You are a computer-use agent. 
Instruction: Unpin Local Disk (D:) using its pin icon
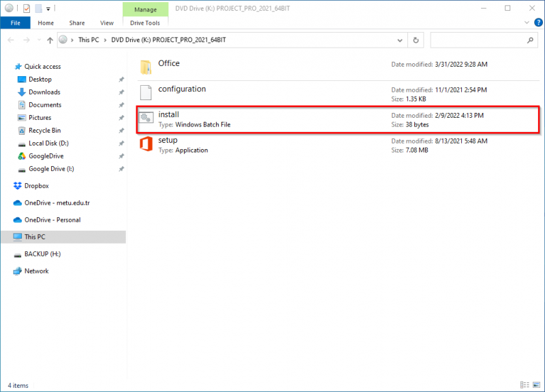point(121,144)
